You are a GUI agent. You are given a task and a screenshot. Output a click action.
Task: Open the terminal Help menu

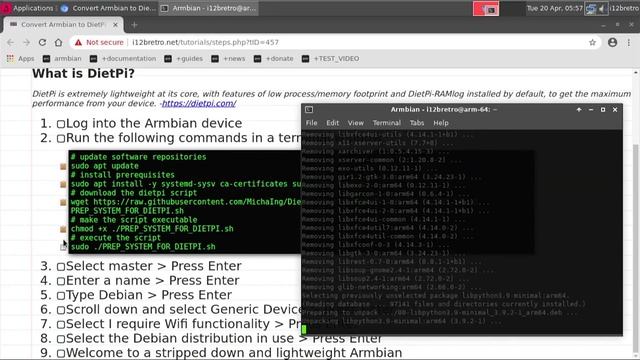(x=441, y=123)
